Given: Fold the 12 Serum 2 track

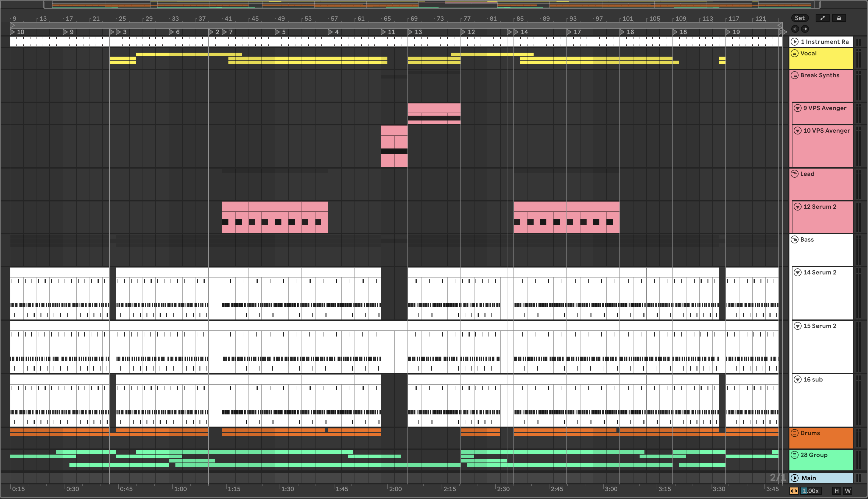Looking at the screenshot, I should tap(798, 207).
